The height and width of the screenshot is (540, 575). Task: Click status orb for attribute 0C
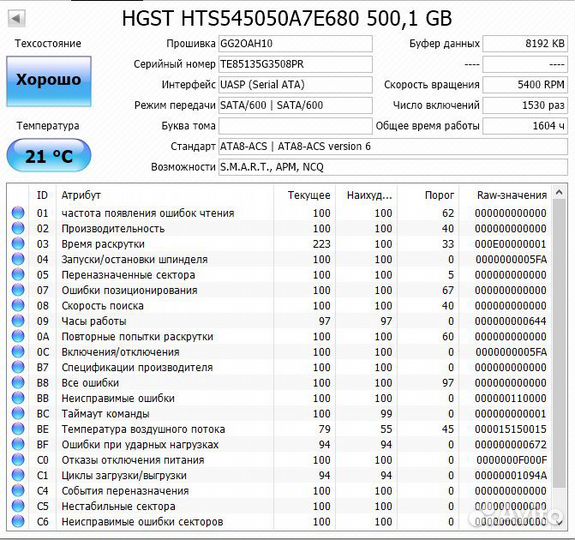(18, 351)
